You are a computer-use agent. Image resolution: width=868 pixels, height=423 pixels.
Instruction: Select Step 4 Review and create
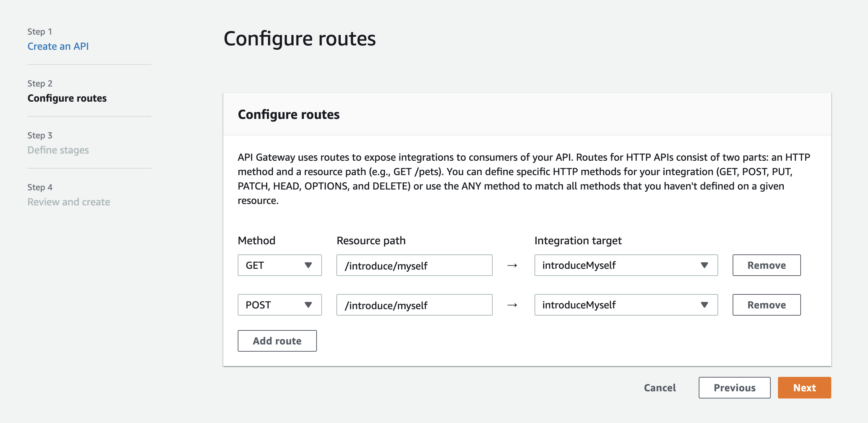coord(69,202)
